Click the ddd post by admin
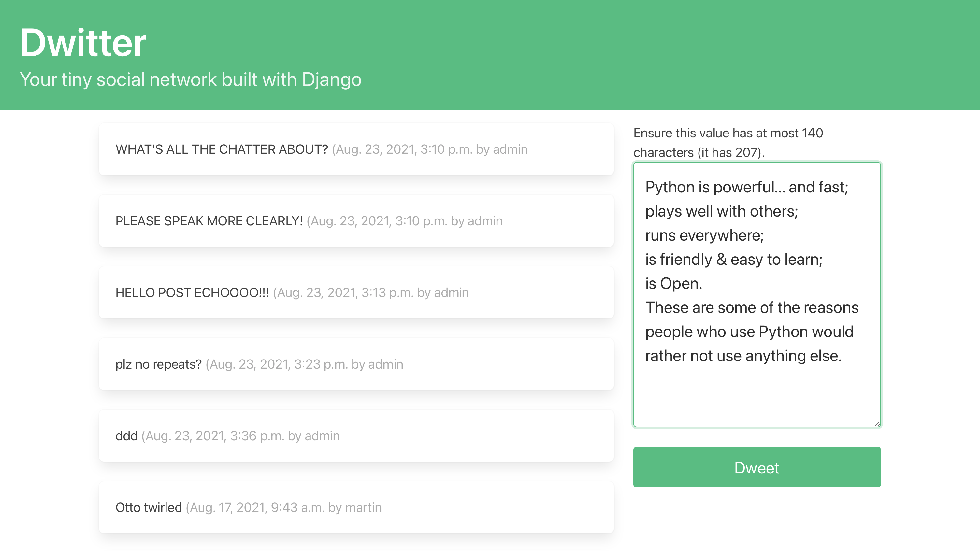980x551 pixels. tap(127, 436)
